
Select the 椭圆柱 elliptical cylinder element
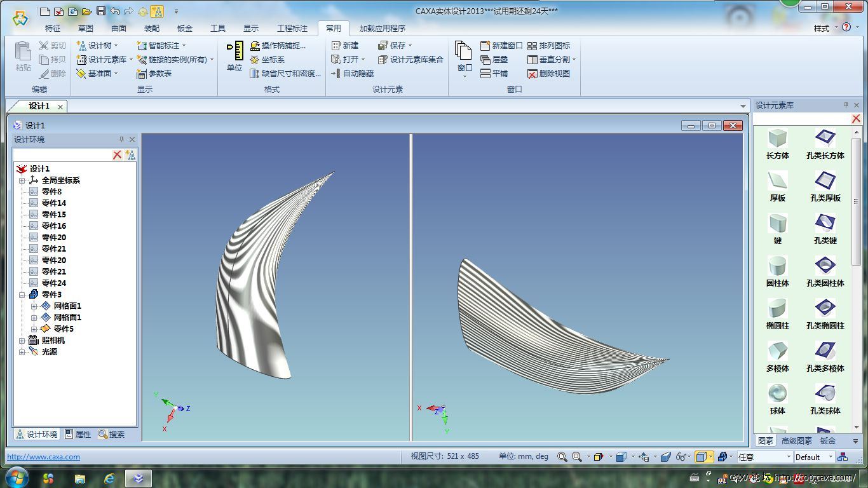click(x=778, y=315)
